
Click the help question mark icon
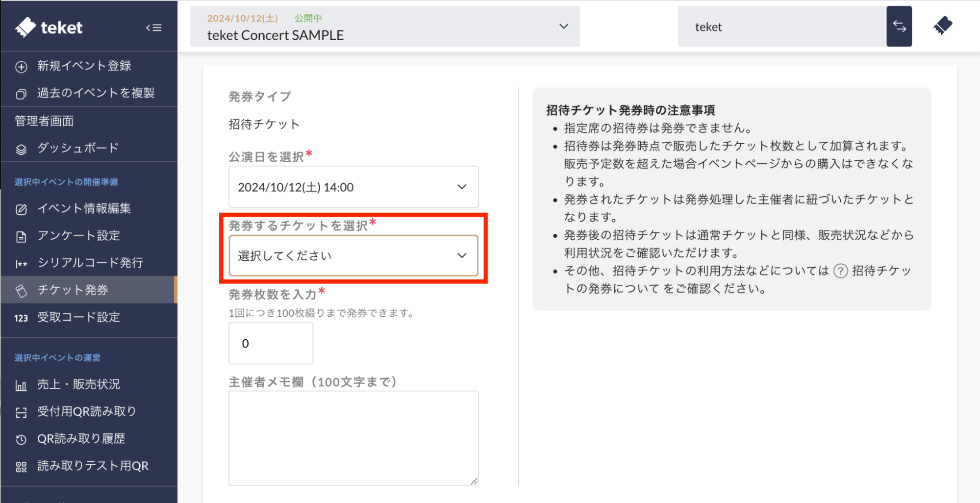(x=840, y=271)
